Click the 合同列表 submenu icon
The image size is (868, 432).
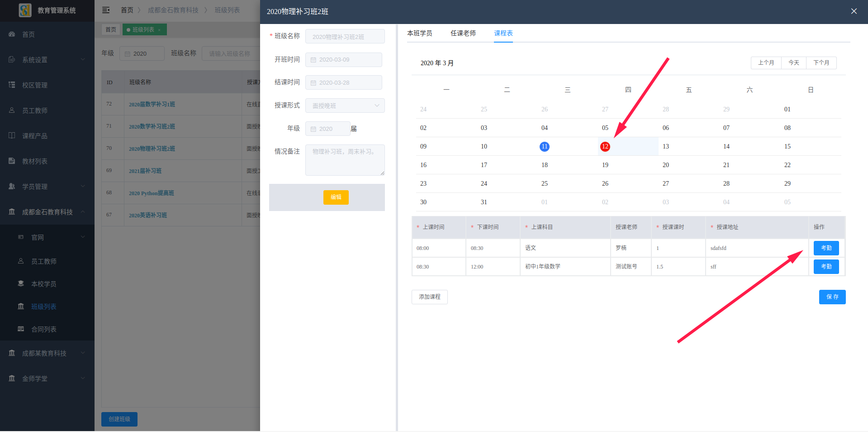pos(21,329)
